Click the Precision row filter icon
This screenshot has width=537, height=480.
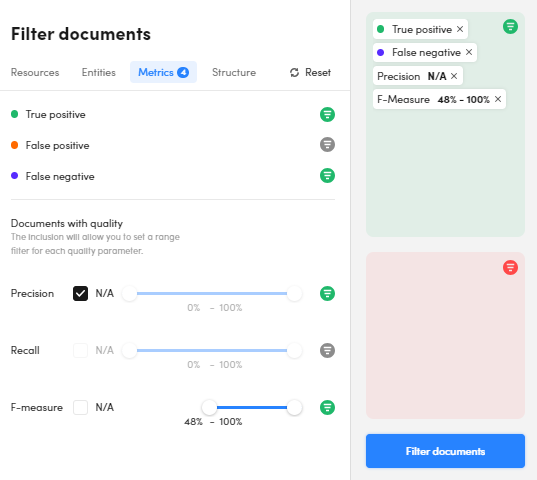327,293
